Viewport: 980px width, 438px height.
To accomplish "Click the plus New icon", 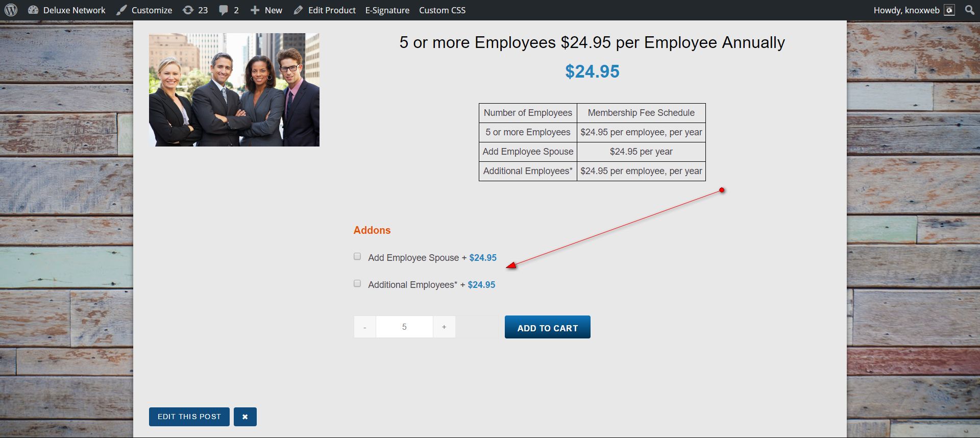I will click(x=255, y=10).
